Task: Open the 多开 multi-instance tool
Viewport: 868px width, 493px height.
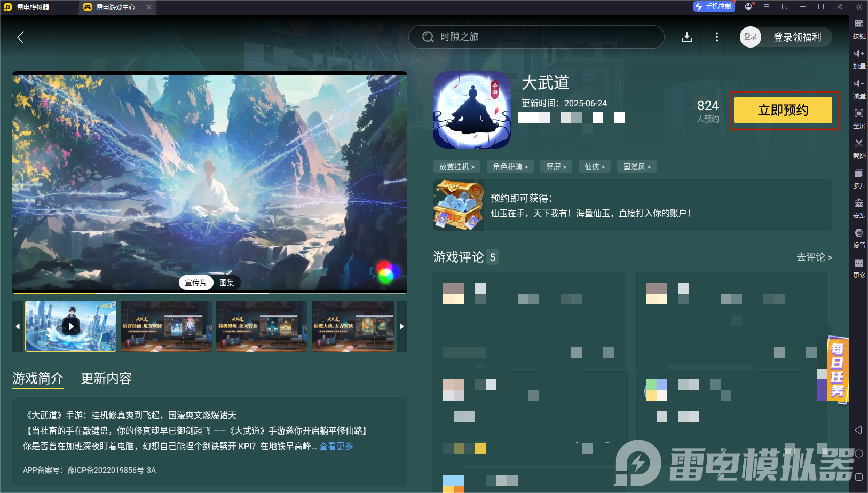Action: 859,179
